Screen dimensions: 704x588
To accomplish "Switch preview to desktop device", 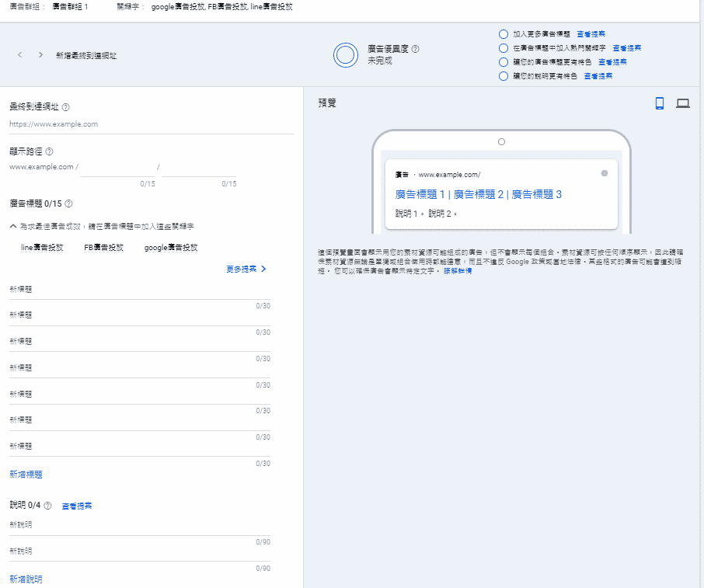I will (683, 103).
